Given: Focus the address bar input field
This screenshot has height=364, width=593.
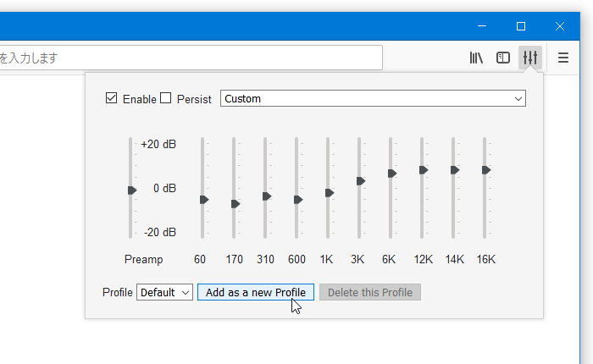Looking at the screenshot, I should click(191, 58).
